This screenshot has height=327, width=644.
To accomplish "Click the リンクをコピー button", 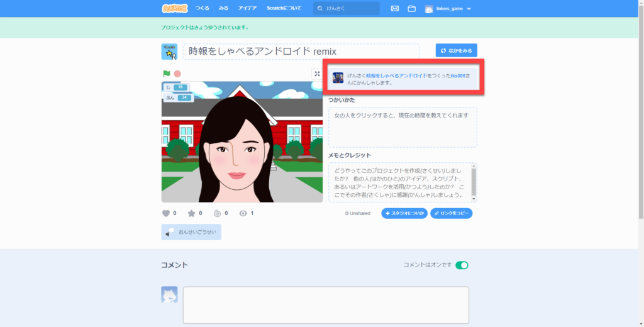I will point(451,213).
